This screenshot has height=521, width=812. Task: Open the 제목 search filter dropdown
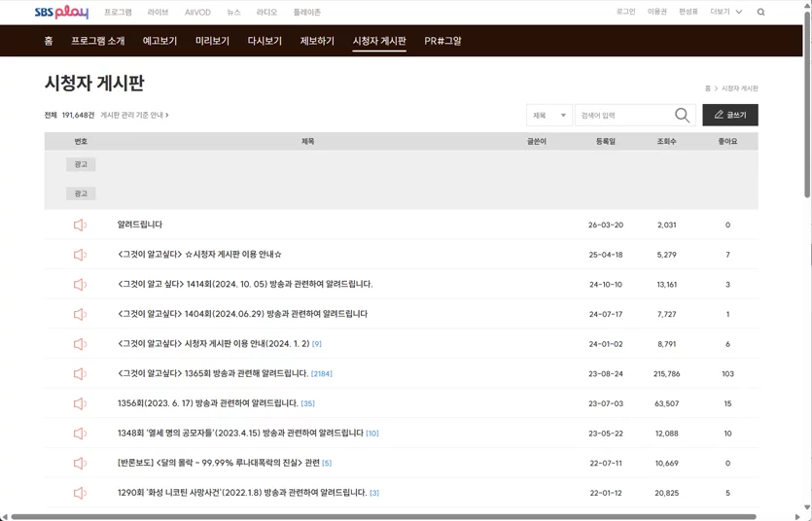point(548,115)
